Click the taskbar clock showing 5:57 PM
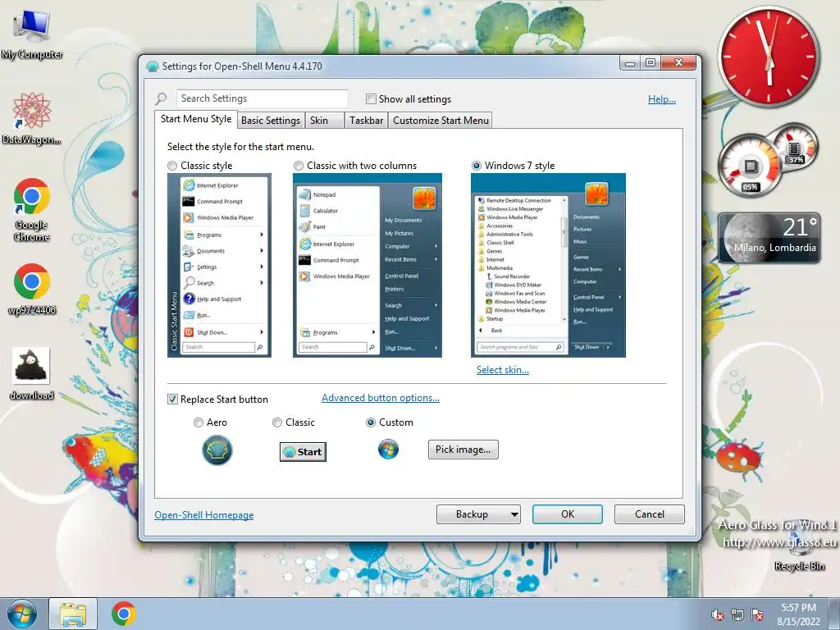The height and width of the screenshot is (630, 840). point(798,614)
